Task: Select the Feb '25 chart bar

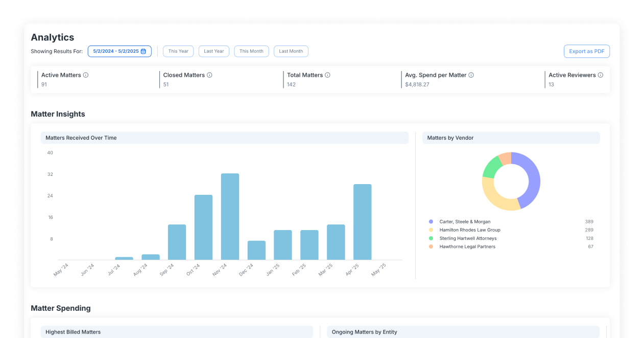Action: tap(309, 245)
